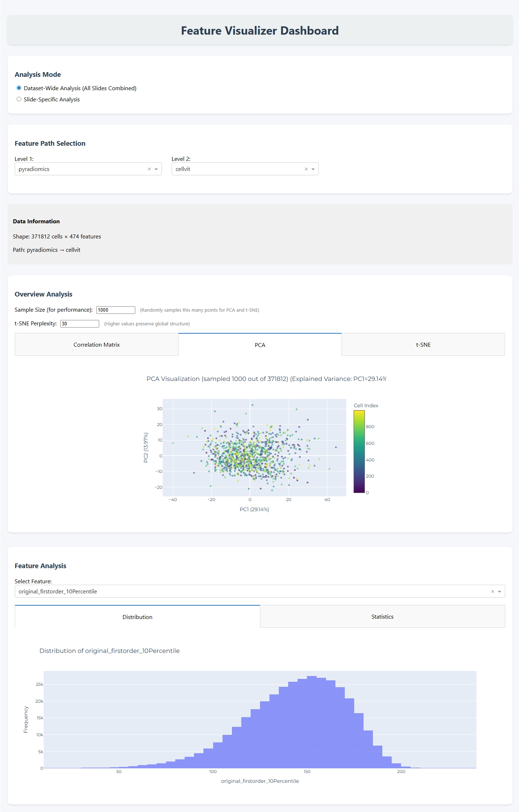Click the Cell Index color scale bar
Image resolution: width=519 pixels, height=812 pixels.
[359, 451]
